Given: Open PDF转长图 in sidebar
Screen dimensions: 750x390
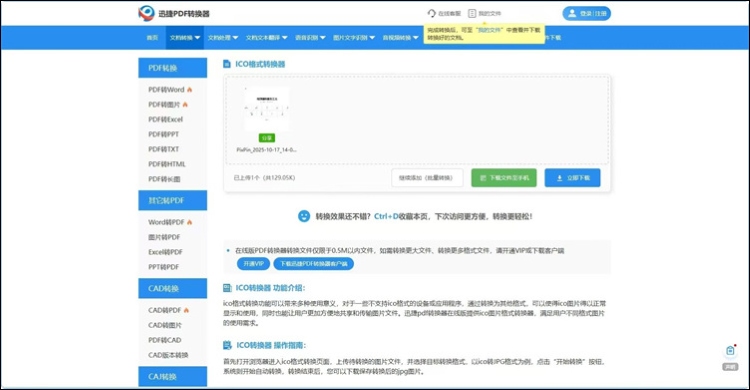Looking at the screenshot, I should point(164,179).
